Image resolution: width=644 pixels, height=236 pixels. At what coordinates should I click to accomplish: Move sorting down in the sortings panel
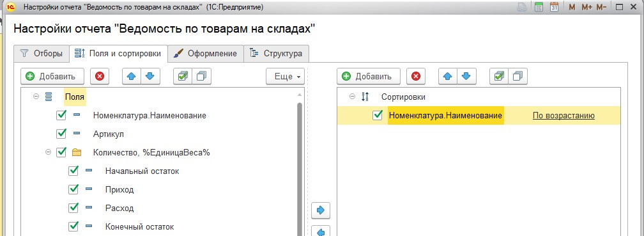pos(466,76)
